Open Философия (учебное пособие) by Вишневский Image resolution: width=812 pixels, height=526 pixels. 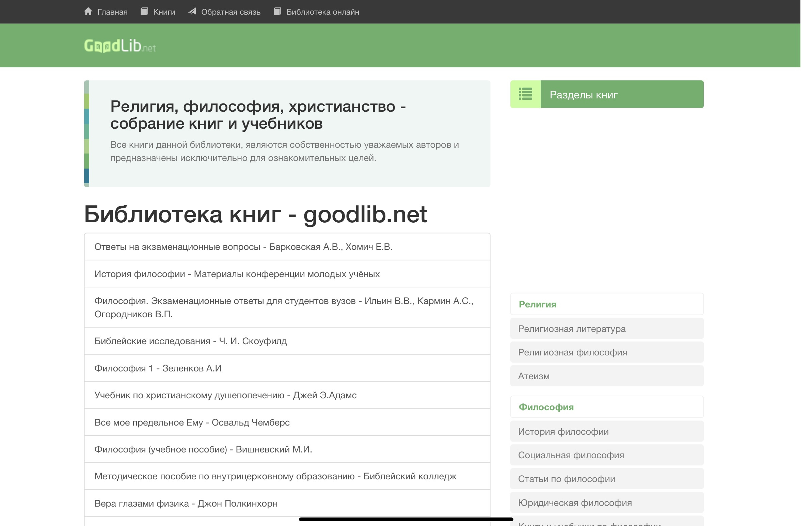coord(287,449)
